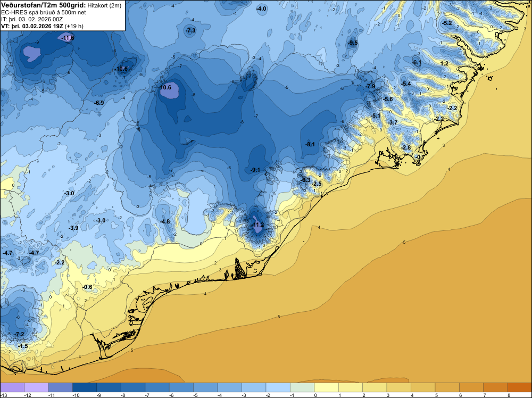532x398 pixels.
Task: Click the 1.2 positive temperature label
Action: tap(444, 63)
